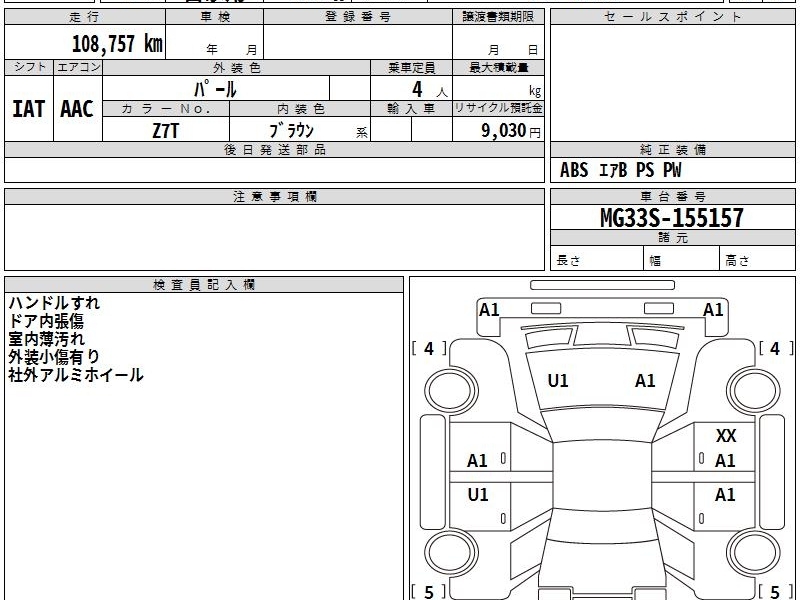Screen dimensions: 800x600
Task: Click the 純正装備 header
Action: pyautogui.click(x=672, y=149)
